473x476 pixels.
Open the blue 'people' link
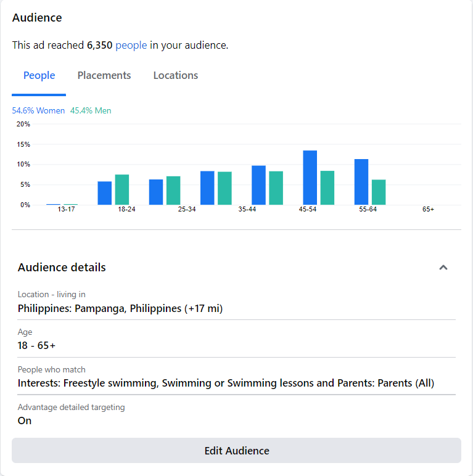click(131, 45)
